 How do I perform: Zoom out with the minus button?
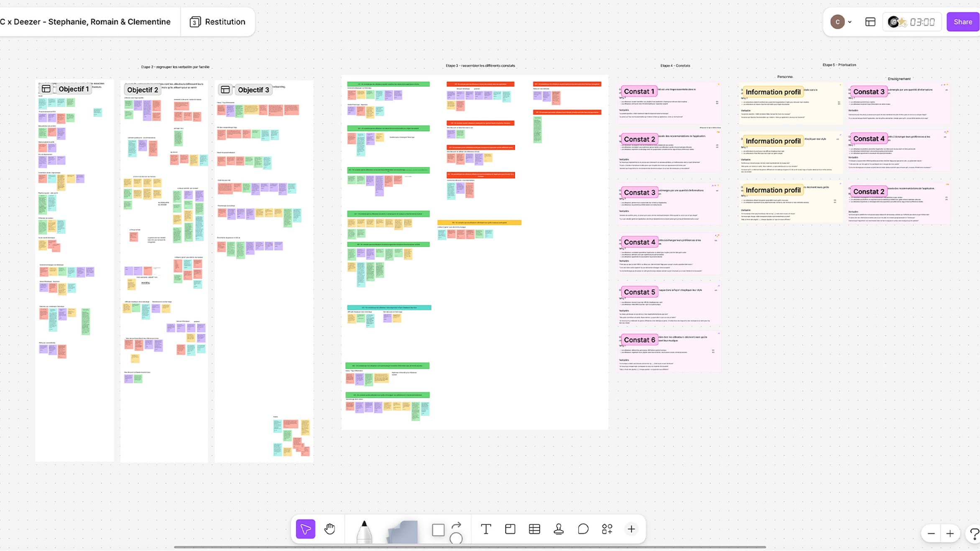931,533
